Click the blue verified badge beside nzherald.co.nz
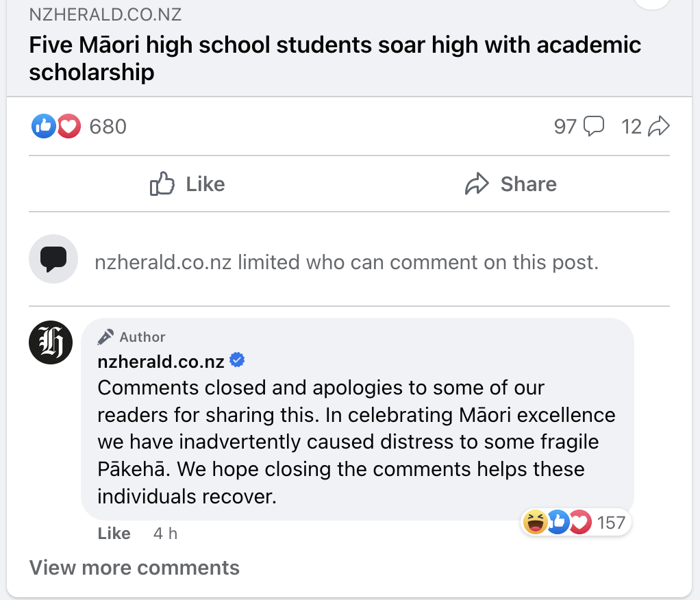The width and height of the screenshot is (700, 600). tap(238, 360)
